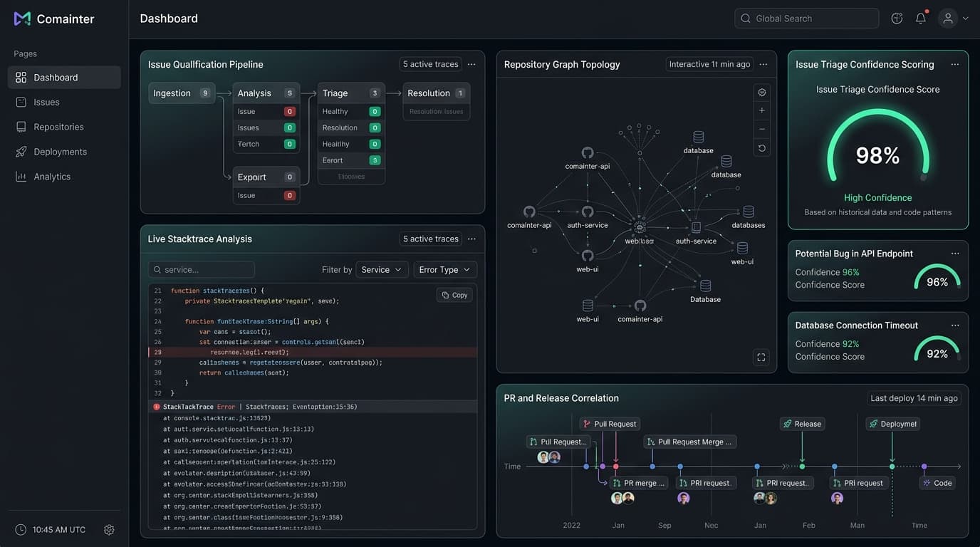Click the Release timeline tag
980x547 pixels.
click(x=802, y=424)
